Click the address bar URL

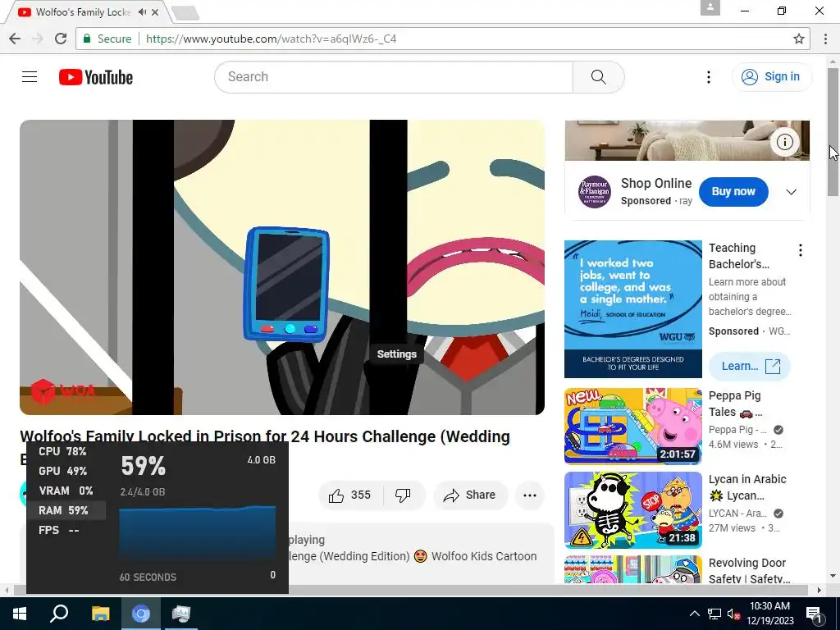click(271, 39)
